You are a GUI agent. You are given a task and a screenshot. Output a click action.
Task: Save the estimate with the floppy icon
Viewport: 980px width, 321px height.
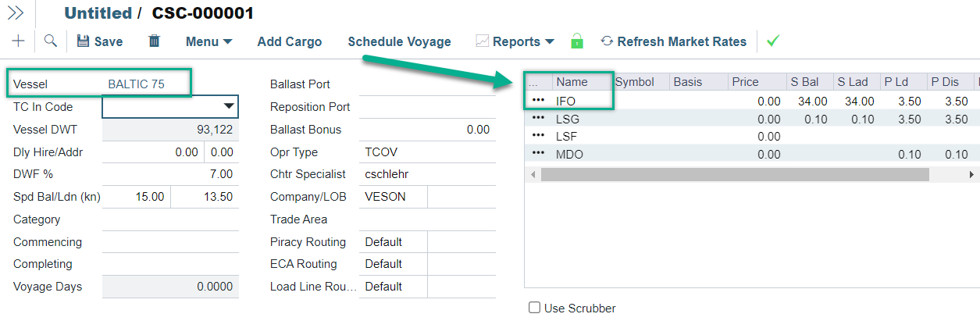click(x=99, y=41)
